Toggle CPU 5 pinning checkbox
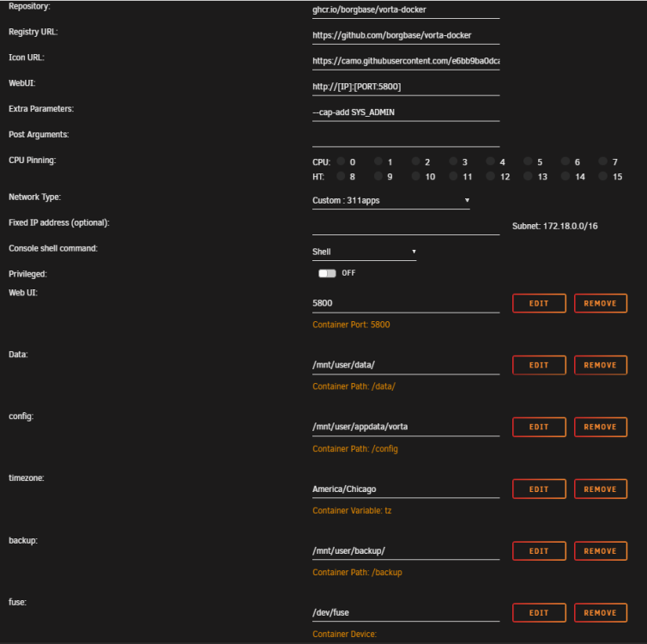The height and width of the screenshot is (644, 647). 528,161
